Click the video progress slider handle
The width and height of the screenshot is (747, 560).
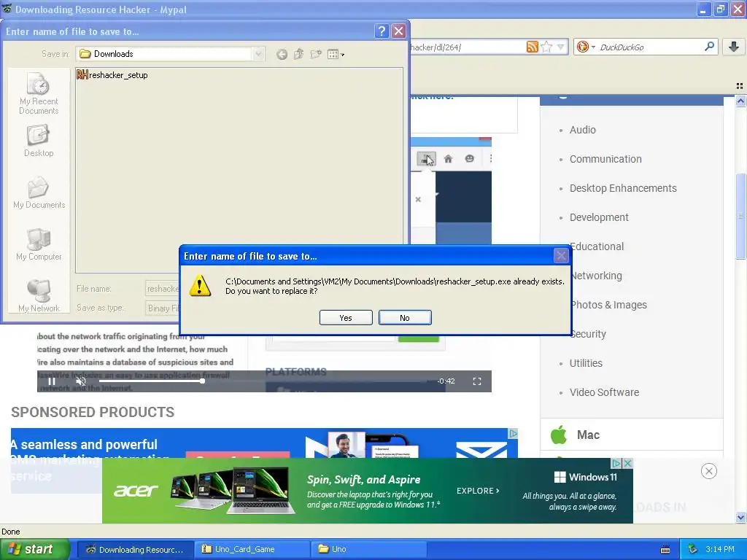[203, 381]
